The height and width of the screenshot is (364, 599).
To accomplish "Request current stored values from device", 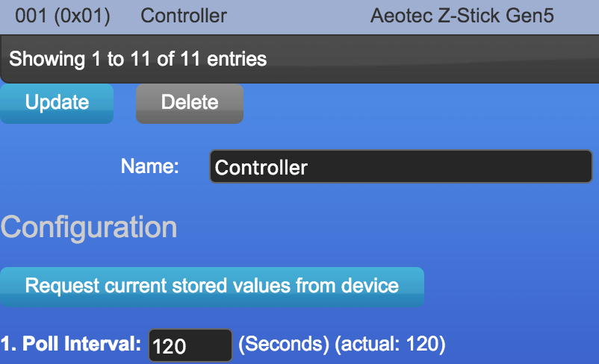I will click(x=211, y=286).
